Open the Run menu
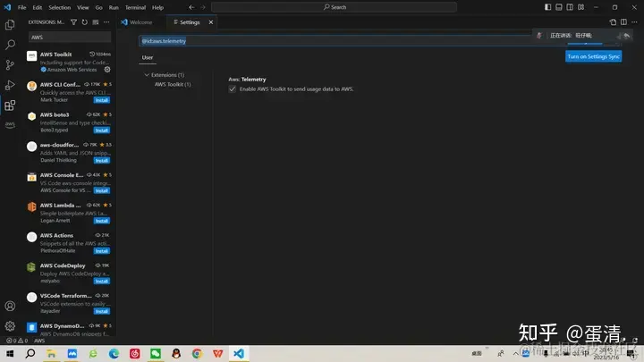 point(114,7)
